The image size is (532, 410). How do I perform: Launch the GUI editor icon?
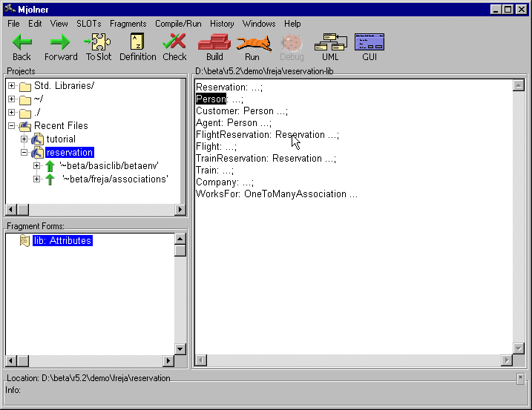[x=369, y=43]
